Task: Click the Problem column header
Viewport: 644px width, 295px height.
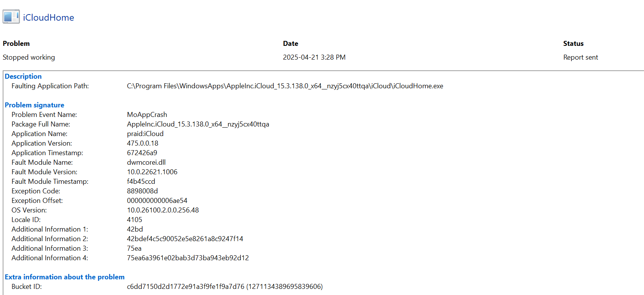Action: tap(16, 44)
